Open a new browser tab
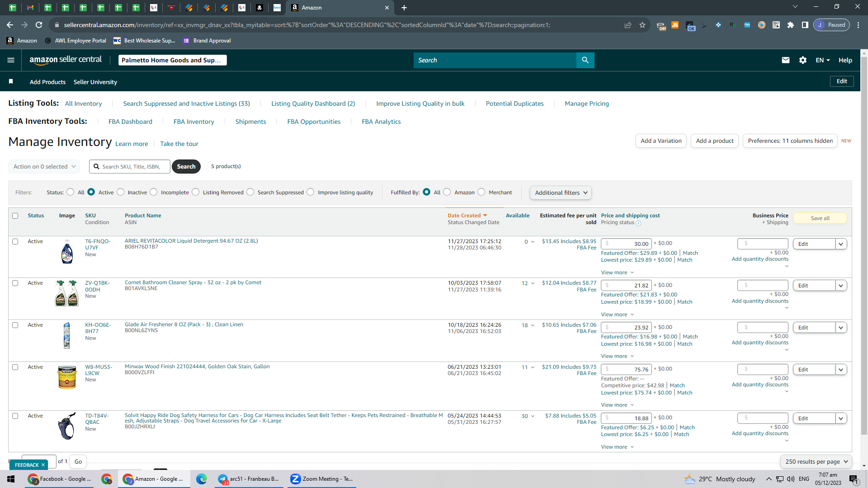Screen dimensions: 868x488 pyautogui.click(x=404, y=8)
